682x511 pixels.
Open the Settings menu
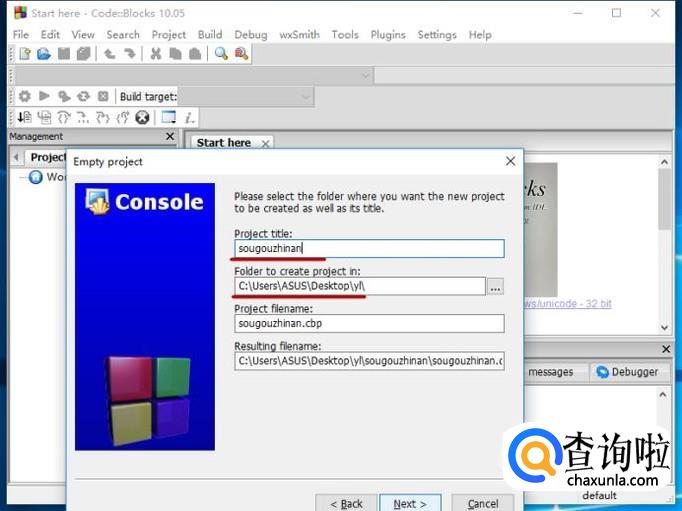pyautogui.click(x=437, y=35)
